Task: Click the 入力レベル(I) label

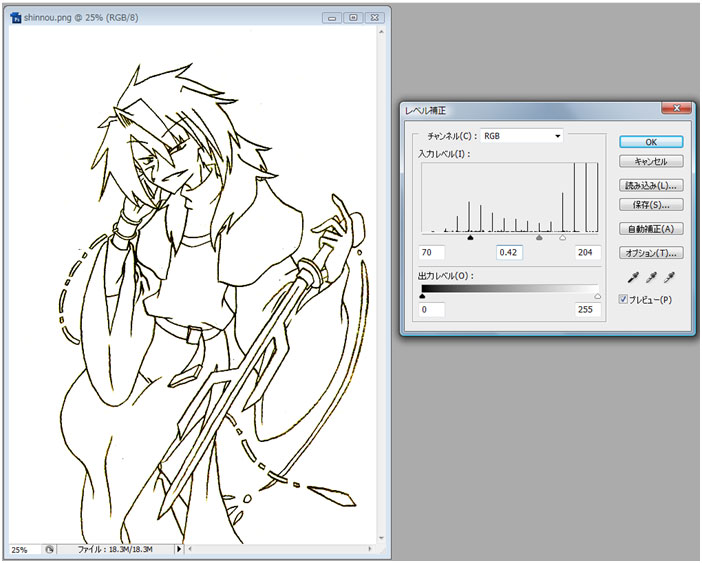Action: tap(444, 154)
